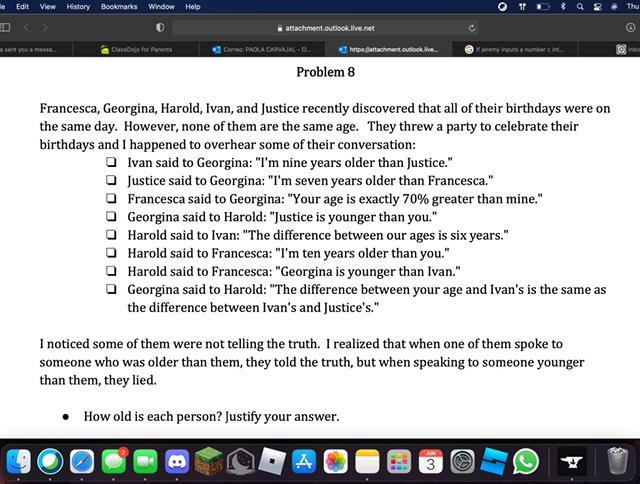Screen dimensions: 640x484
Task: Open the History menu
Action: 78,7
